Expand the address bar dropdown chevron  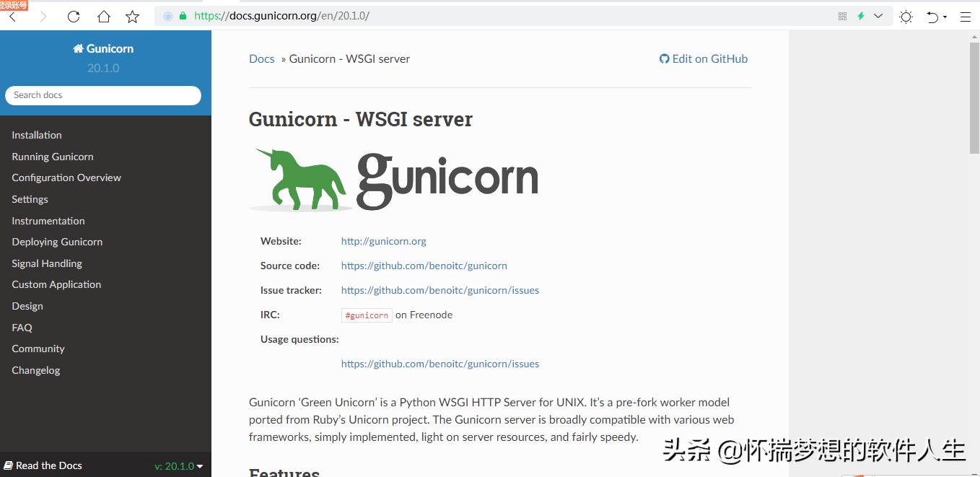coord(878,16)
